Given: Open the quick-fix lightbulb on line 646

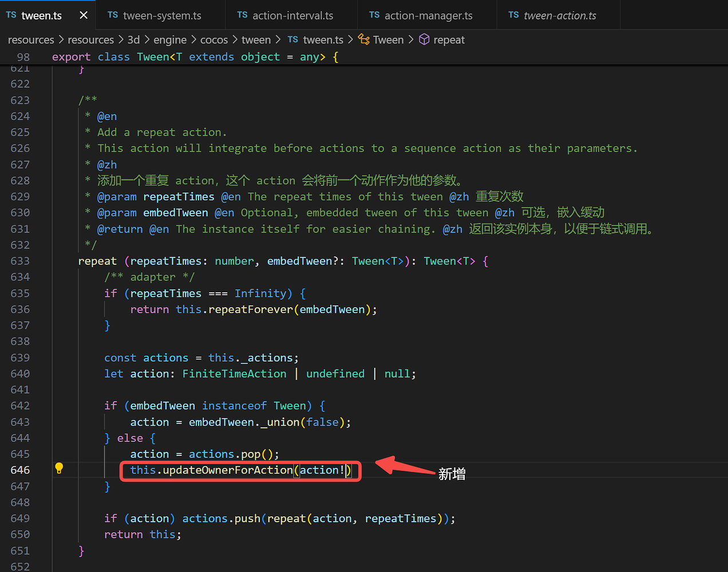Looking at the screenshot, I should [59, 468].
